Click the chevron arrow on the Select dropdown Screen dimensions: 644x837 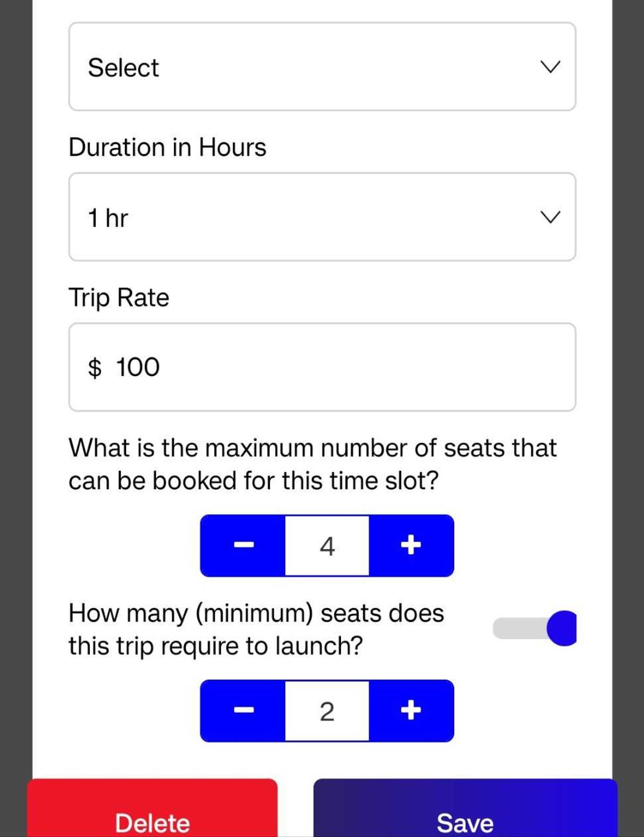click(x=550, y=67)
